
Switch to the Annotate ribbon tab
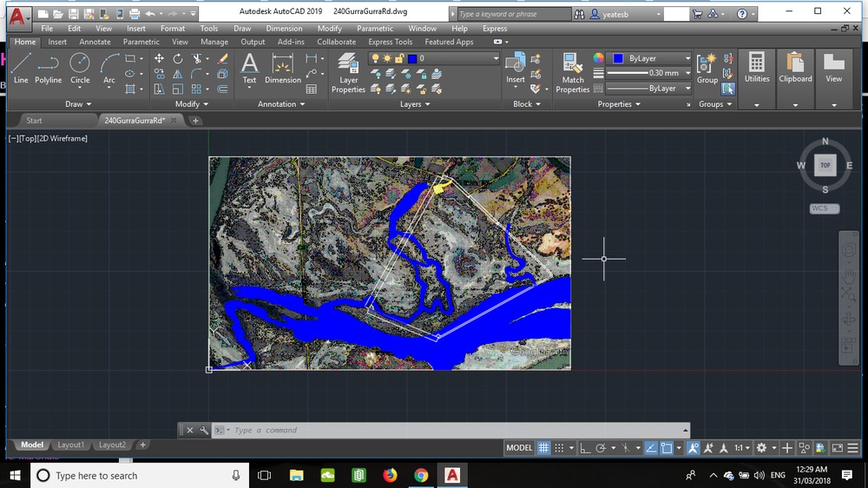(95, 42)
